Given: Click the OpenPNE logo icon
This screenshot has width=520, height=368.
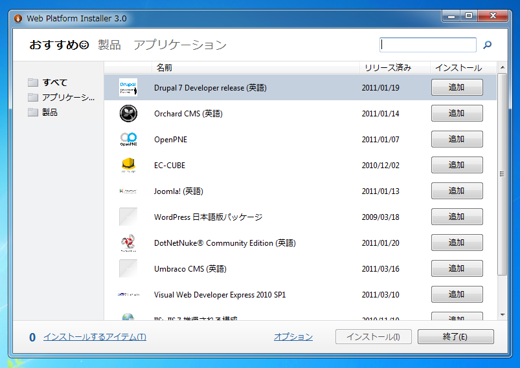Looking at the screenshot, I should [128, 139].
